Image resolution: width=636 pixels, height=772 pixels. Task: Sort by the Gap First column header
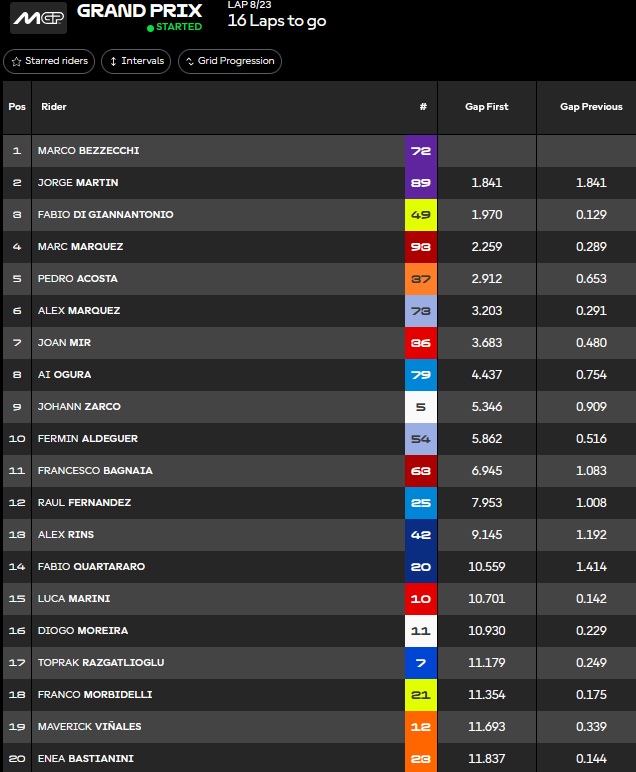coord(486,107)
